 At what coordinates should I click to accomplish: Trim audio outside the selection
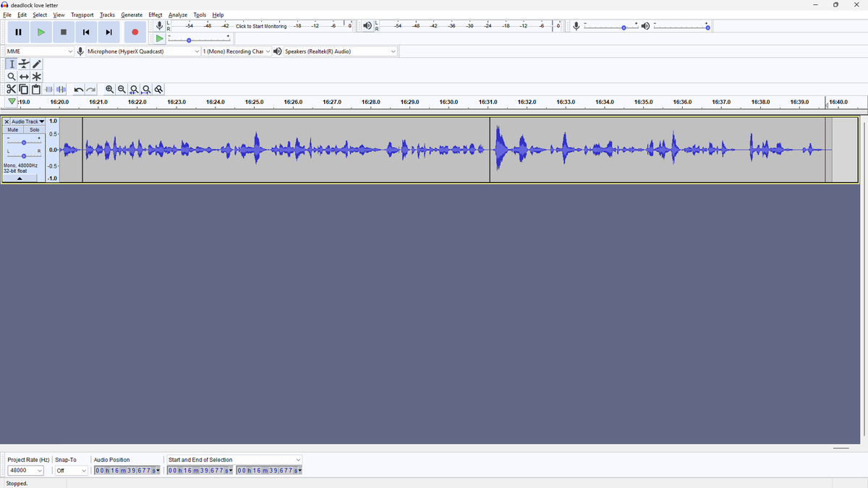click(x=48, y=90)
